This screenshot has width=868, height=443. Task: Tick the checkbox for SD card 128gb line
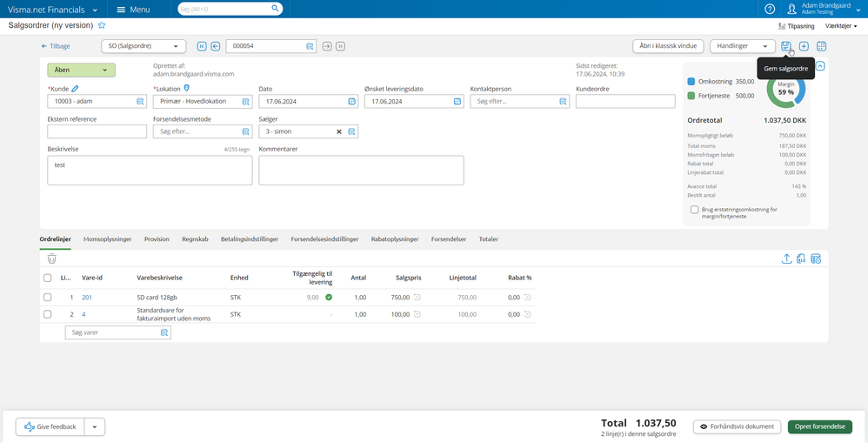[x=48, y=298]
